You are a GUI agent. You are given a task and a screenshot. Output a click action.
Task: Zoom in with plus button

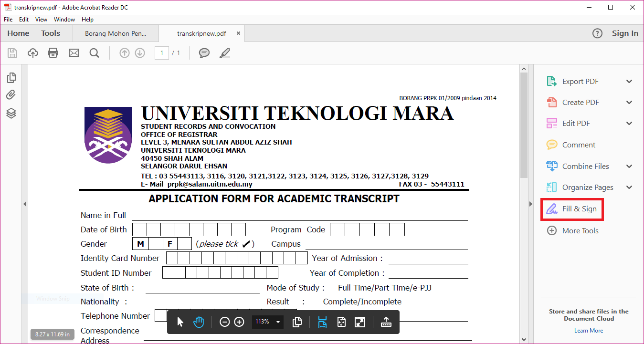pos(239,322)
